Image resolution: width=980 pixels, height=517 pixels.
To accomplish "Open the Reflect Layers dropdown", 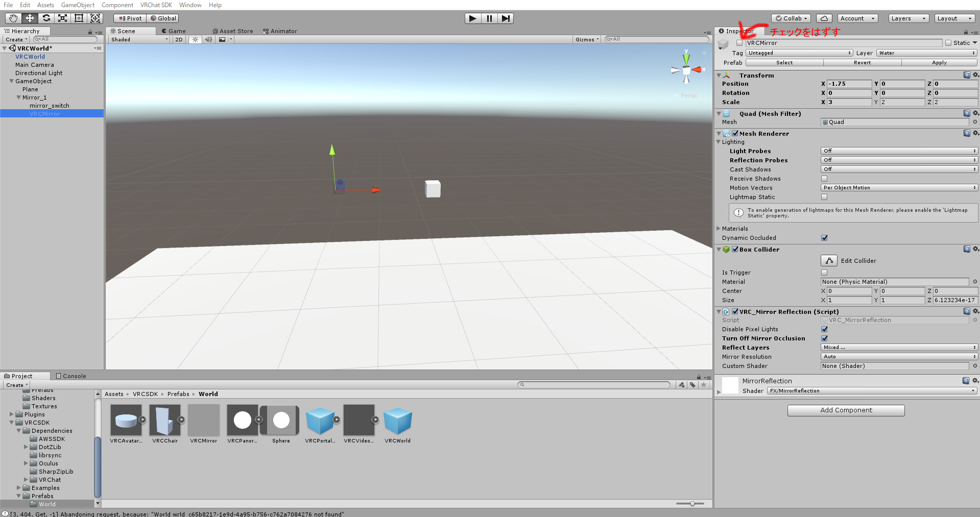I will pos(899,348).
